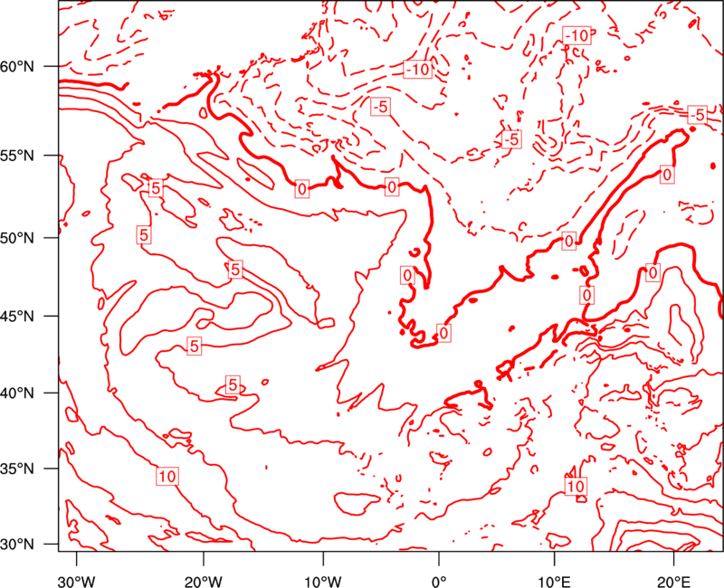This screenshot has width=724, height=588.
Task: Click the 30°N latitude axis label
Action: click(17, 545)
